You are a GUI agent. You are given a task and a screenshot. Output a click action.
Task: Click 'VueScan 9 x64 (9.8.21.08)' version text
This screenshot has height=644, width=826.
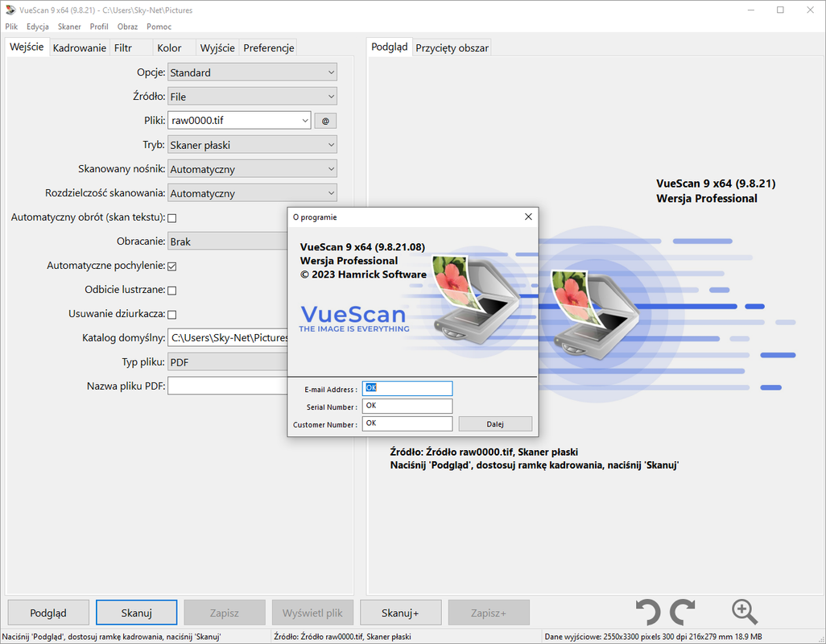click(x=362, y=247)
